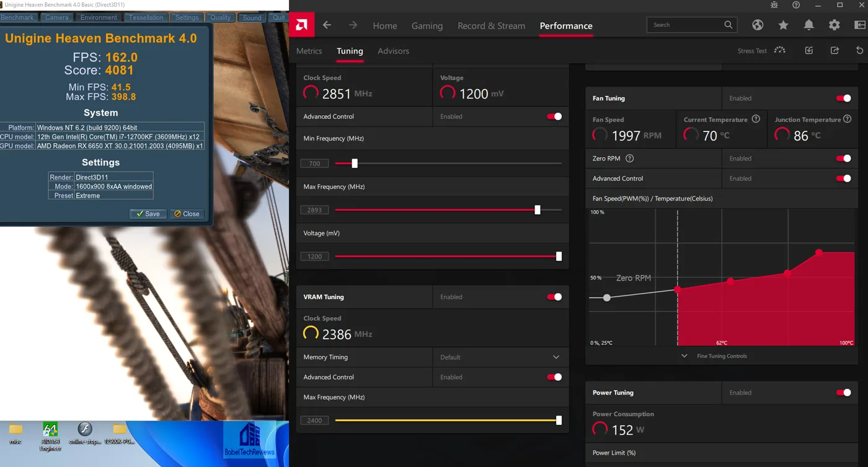Open Environment menu in Heaven window
868x467 pixels.
pyautogui.click(x=99, y=17)
